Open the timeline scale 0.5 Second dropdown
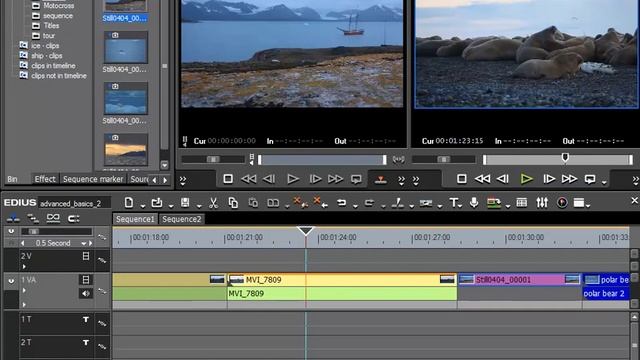 coord(84,243)
